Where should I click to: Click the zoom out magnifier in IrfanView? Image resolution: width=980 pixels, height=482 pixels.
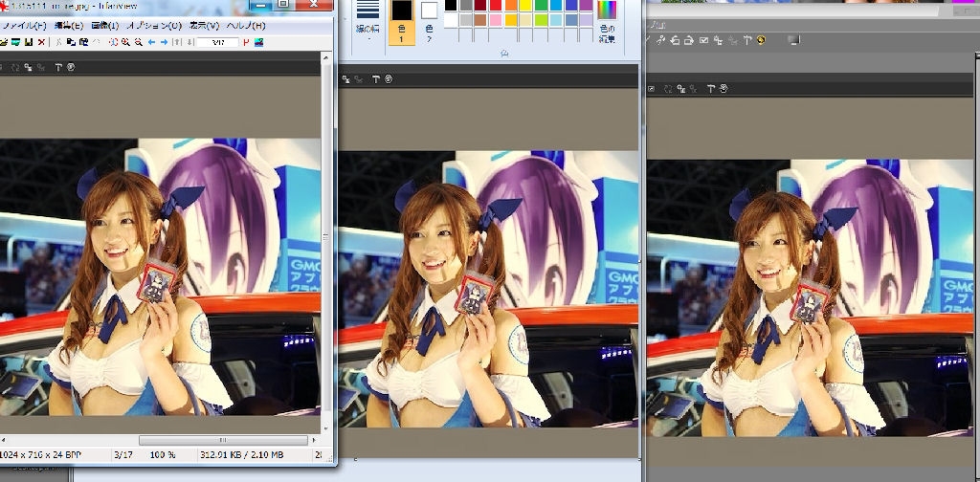click(138, 42)
